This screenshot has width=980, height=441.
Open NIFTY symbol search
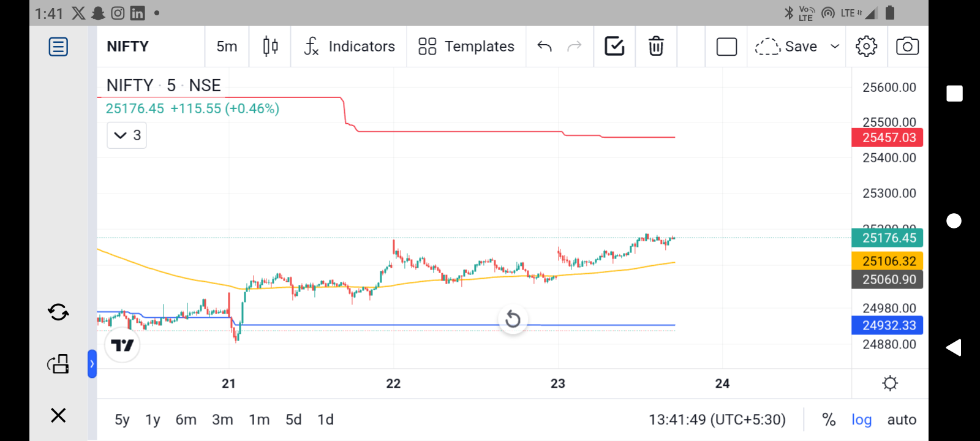point(127,47)
